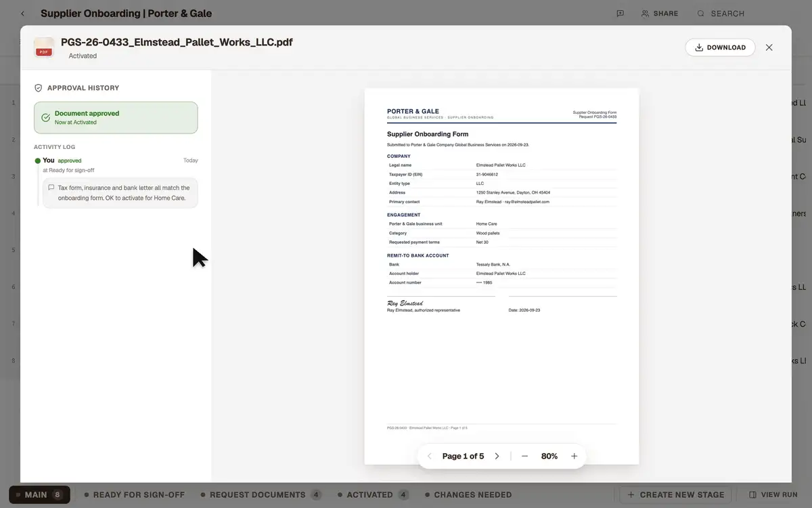Click the View Run button
Viewport: 812px width, 508px height.
point(773,494)
